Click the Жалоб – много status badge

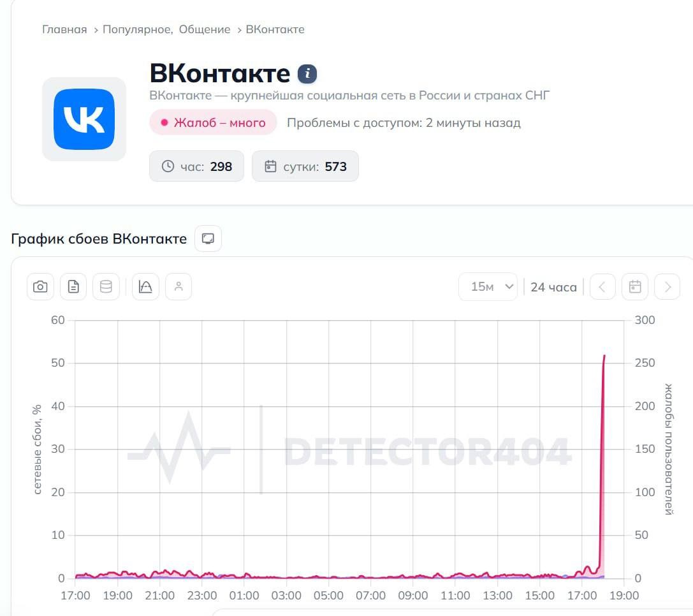[213, 122]
